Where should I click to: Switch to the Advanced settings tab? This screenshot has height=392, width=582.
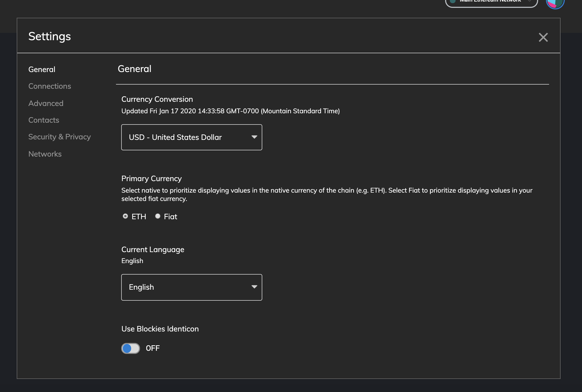[x=46, y=103]
